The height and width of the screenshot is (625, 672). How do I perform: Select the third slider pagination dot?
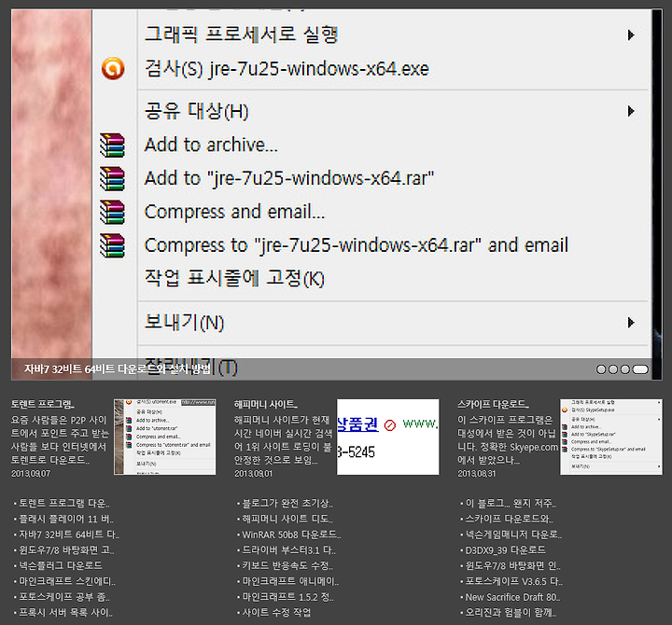tap(625, 369)
